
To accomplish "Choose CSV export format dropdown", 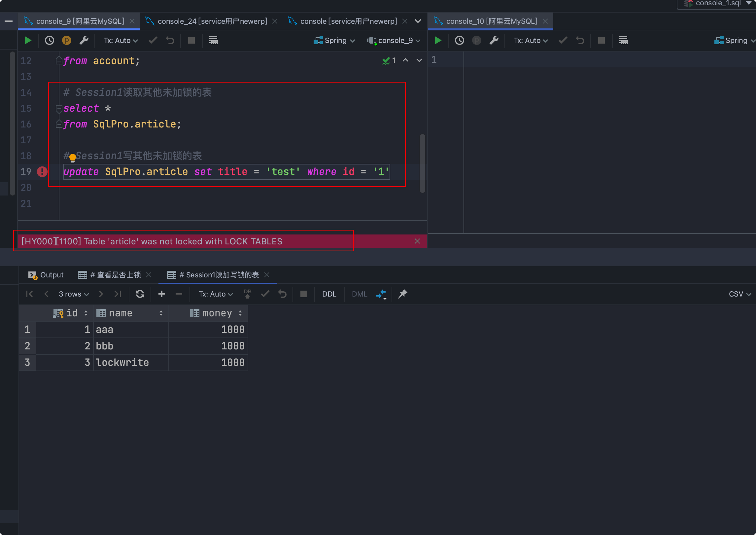I will (739, 294).
